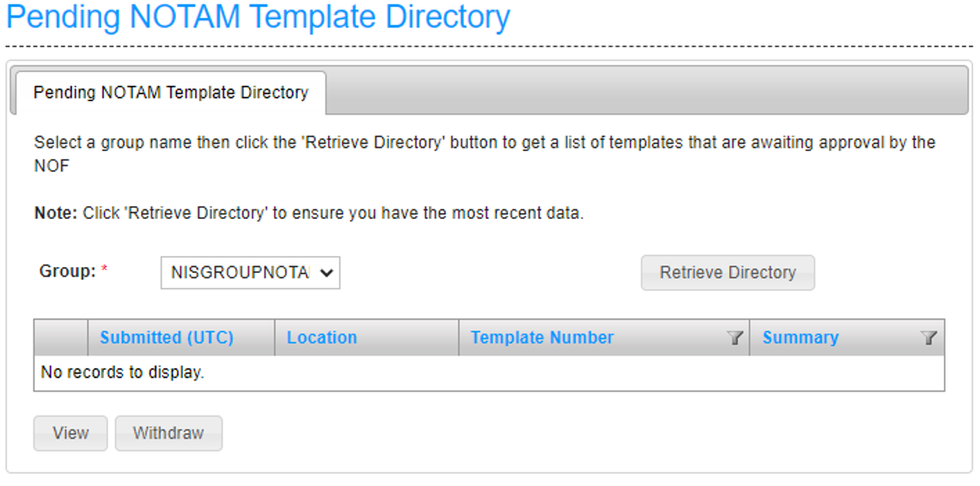Click the instruction text about selecting a group
This screenshot has height=486, width=980.
click(484, 155)
